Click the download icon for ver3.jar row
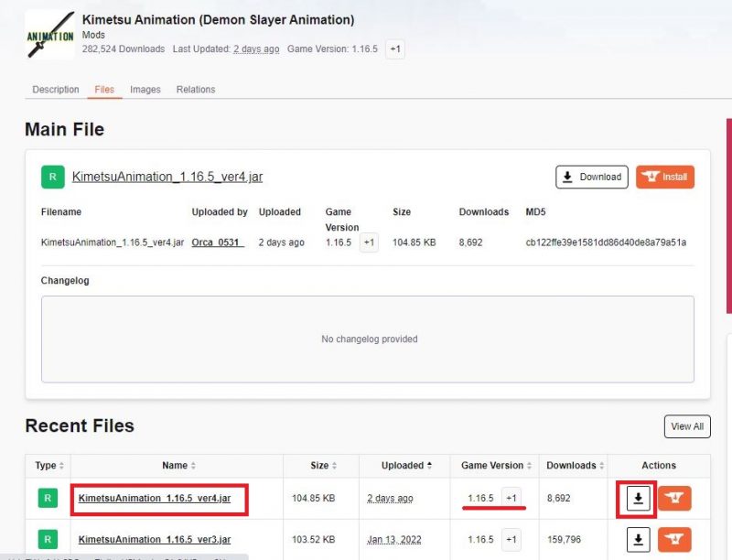This screenshot has width=732, height=560. click(638, 540)
